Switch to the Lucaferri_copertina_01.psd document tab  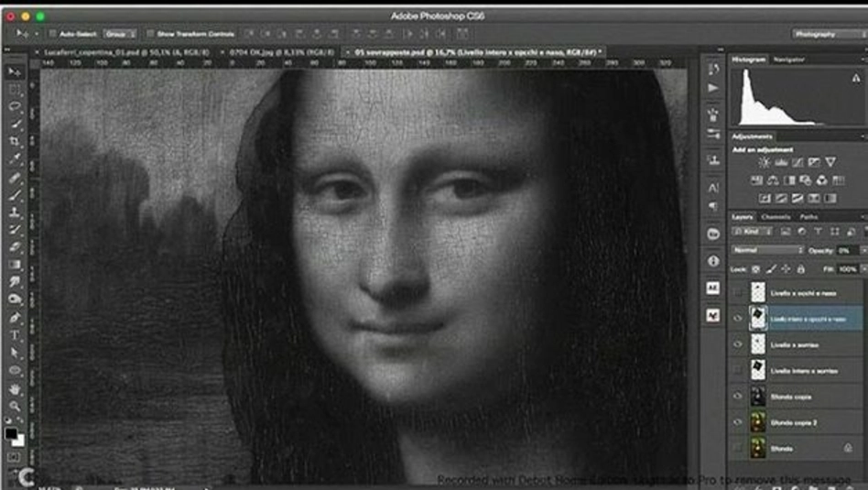(126, 52)
